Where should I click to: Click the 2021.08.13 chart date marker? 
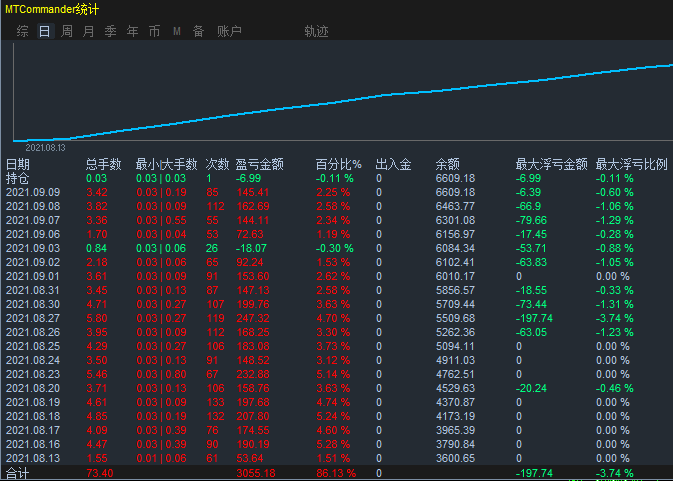(45, 148)
